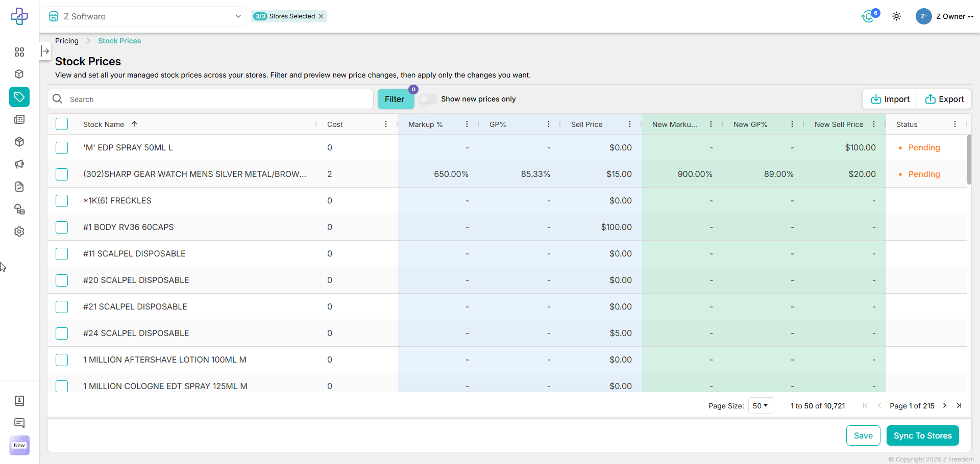Check the select-all header checkbox
The image size is (980, 464).
click(62, 124)
